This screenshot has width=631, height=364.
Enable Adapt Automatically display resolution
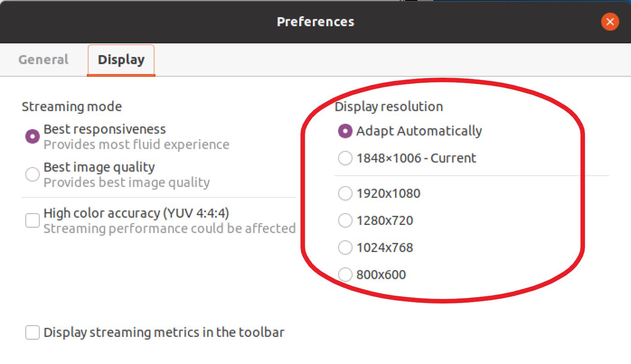[x=345, y=131]
